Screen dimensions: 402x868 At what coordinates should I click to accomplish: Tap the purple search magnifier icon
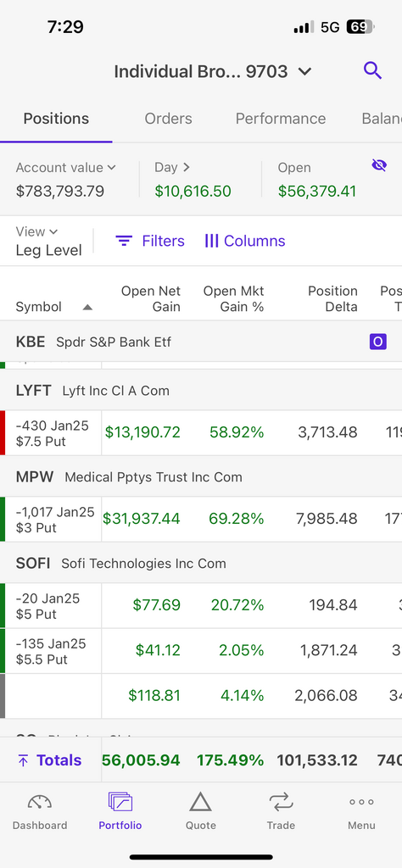click(x=372, y=71)
